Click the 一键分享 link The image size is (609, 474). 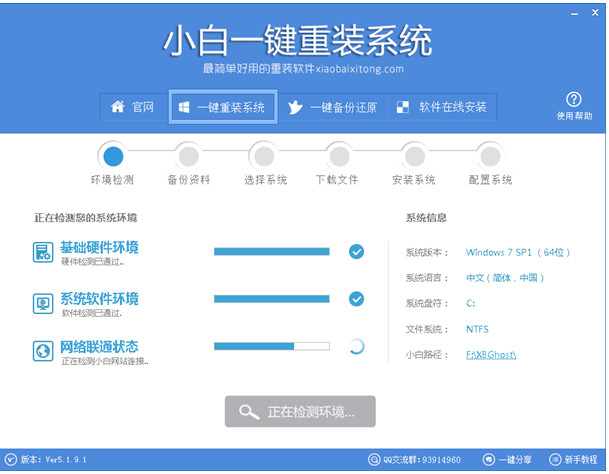[515, 460]
